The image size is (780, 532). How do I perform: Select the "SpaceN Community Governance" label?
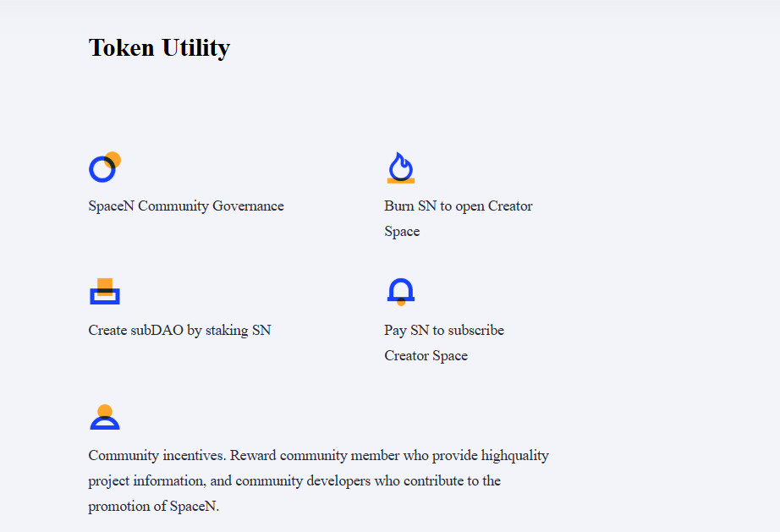pyautogui.click(x=186, y=206)
